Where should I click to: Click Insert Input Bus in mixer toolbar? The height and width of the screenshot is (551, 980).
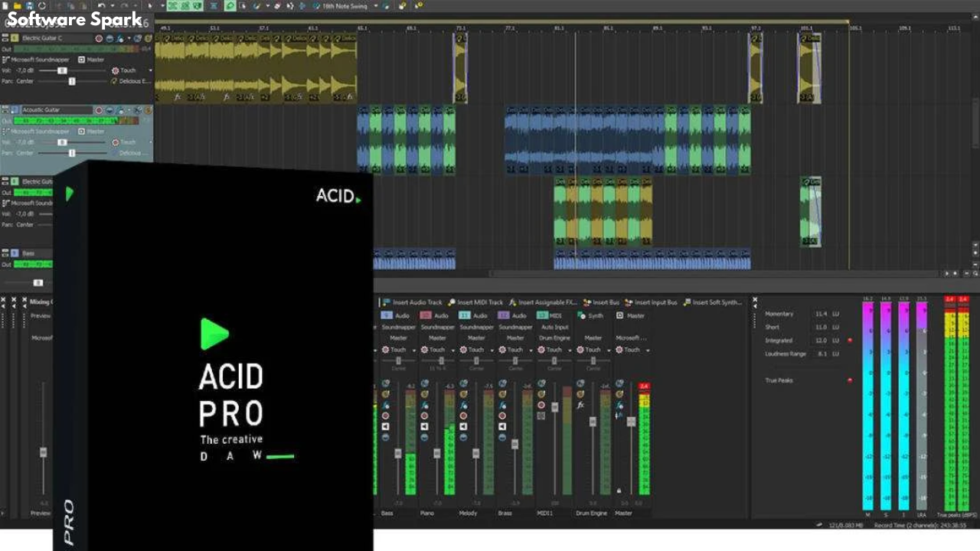[652, 302]
